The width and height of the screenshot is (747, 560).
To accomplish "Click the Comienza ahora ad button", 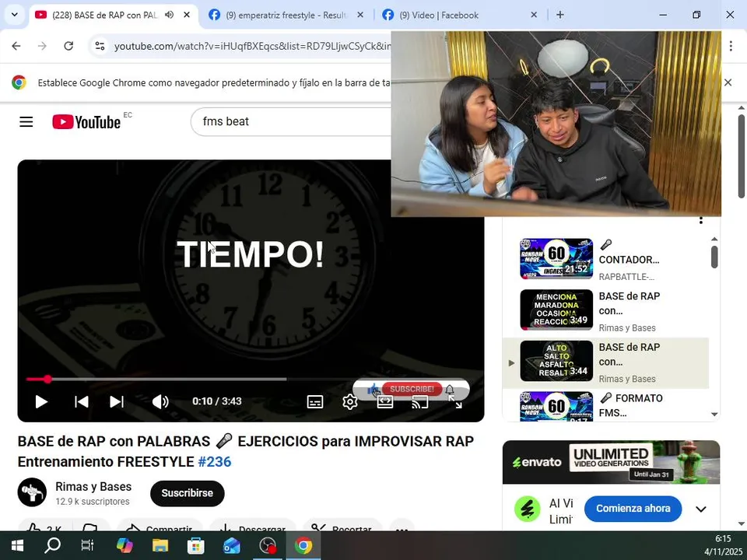I will coord(633,509).
